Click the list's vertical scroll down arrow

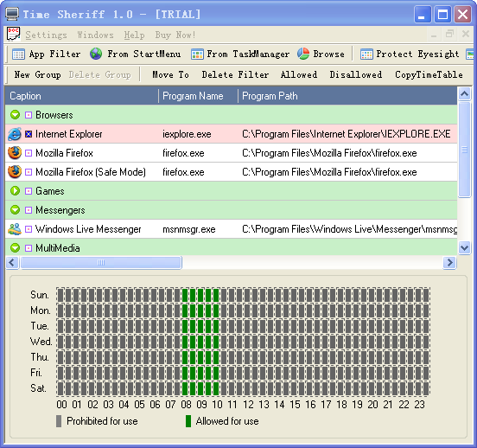tap(464, 247)
